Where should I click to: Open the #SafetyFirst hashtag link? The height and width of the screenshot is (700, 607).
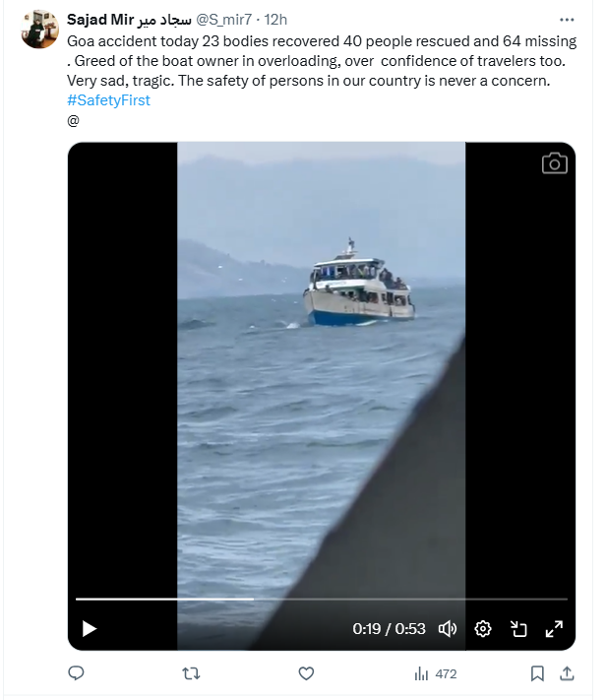108,100
